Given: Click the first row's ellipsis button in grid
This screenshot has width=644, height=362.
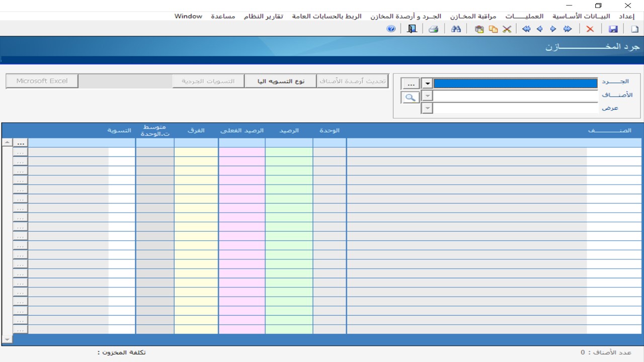Looking at the screenshot, I should (x=20, y=143).
